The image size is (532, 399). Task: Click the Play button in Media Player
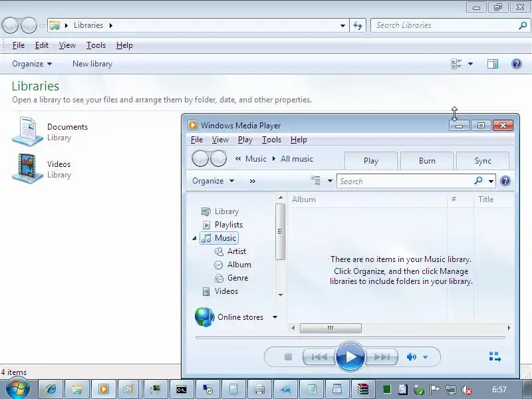click(x=350, y=356)
